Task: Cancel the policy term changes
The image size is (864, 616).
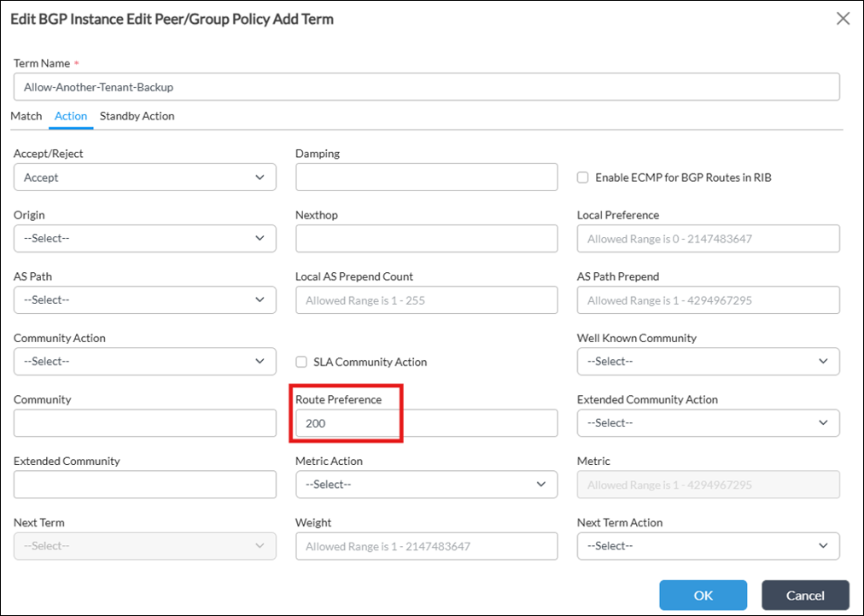Action: [805, 596]
